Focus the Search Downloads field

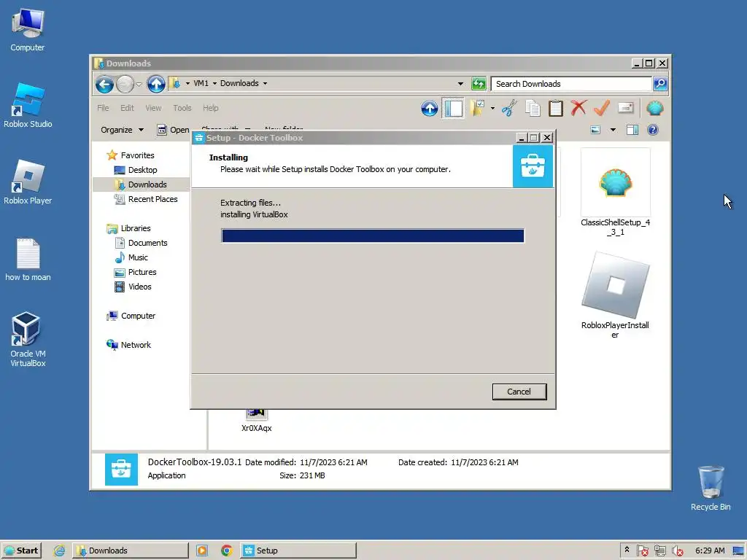click(x=570, y=84)
